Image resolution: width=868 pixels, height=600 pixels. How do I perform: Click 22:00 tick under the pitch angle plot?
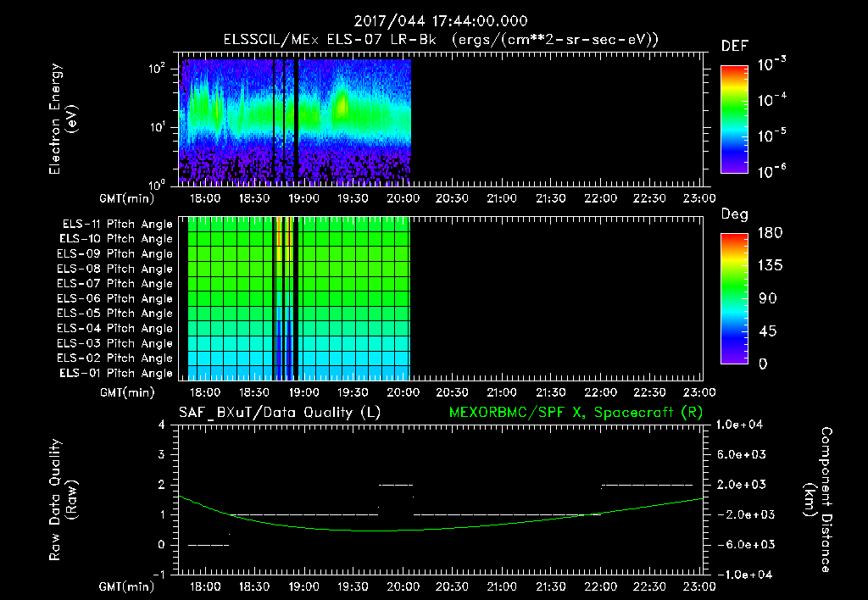coord(601,393)
